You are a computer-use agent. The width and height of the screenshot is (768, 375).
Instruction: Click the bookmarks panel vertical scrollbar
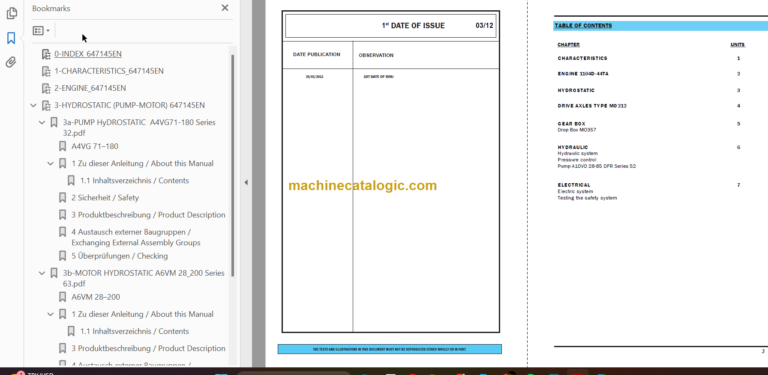(x=233, y=165)
